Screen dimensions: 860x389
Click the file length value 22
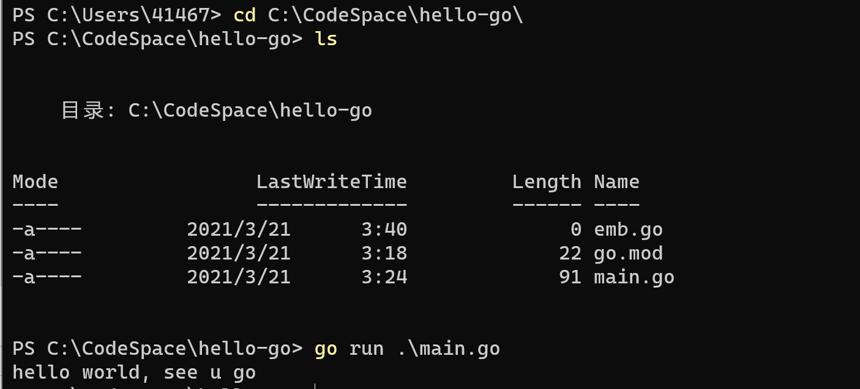click(x=570, y=253)
